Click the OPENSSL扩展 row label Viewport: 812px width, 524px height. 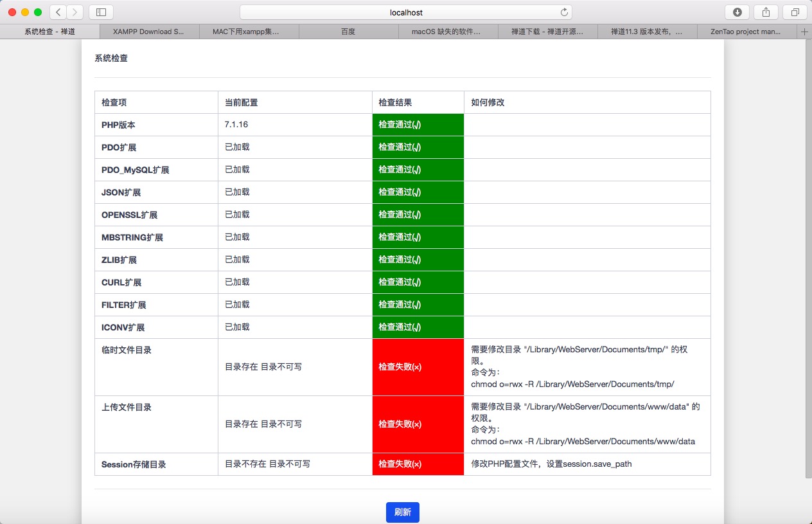pos(129,215)
